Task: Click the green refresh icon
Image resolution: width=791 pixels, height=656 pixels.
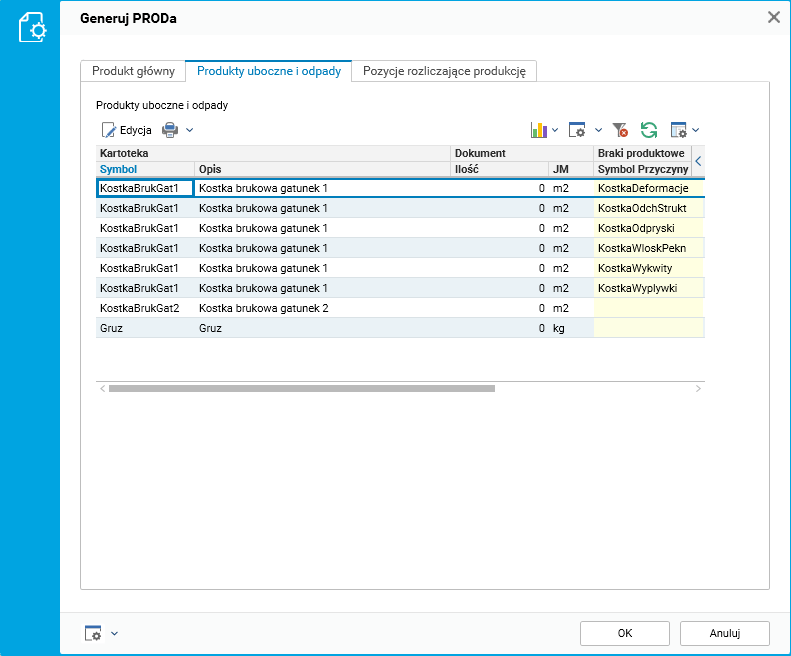Action: point(649,130)
